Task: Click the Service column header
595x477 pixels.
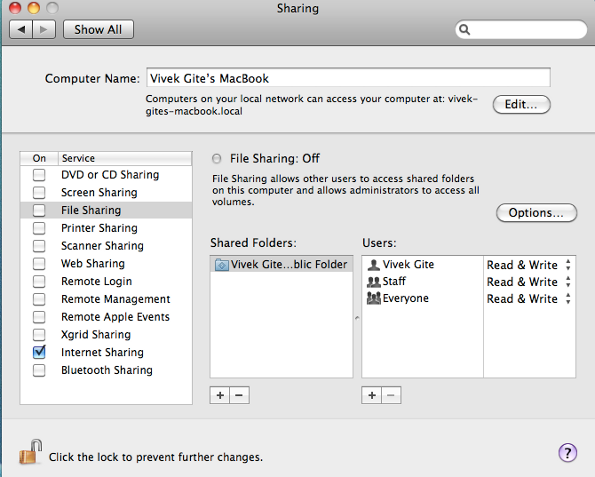Action: tap(125, 158)
